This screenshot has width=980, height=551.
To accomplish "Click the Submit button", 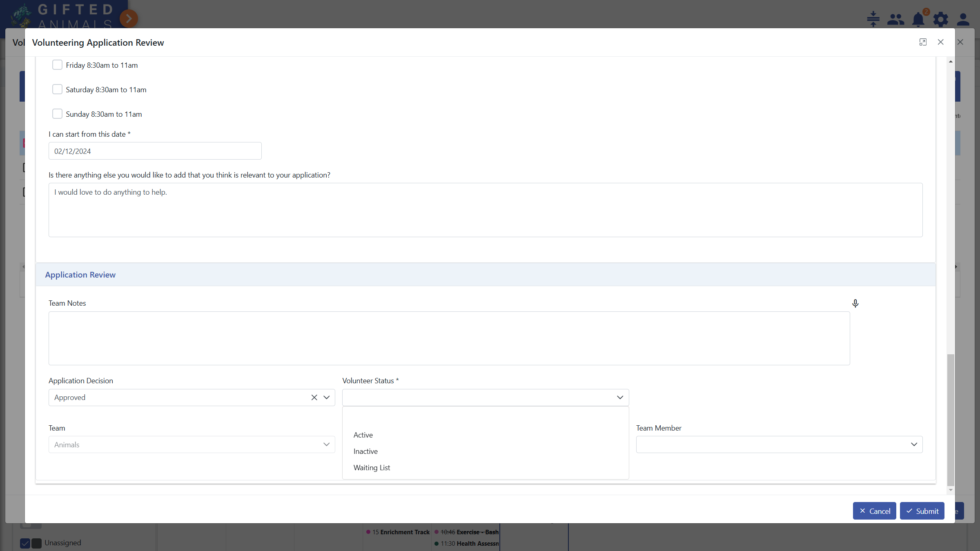I will [x=922, y=511].
